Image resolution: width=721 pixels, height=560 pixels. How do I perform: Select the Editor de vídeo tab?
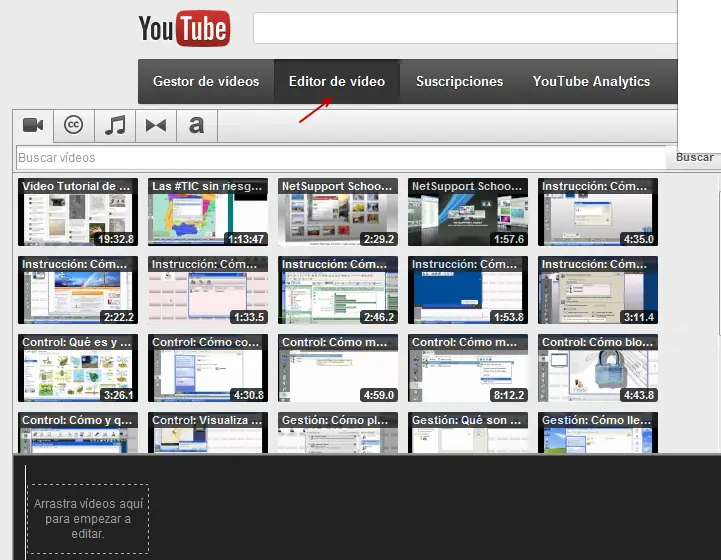click(337, 82)
